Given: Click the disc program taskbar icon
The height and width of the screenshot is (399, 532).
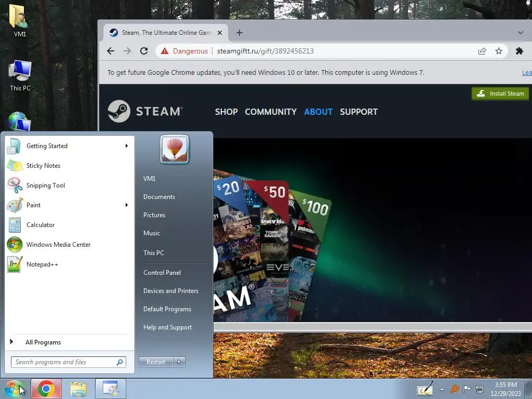Looking at the screenshot, I should (x=111, y=389).
